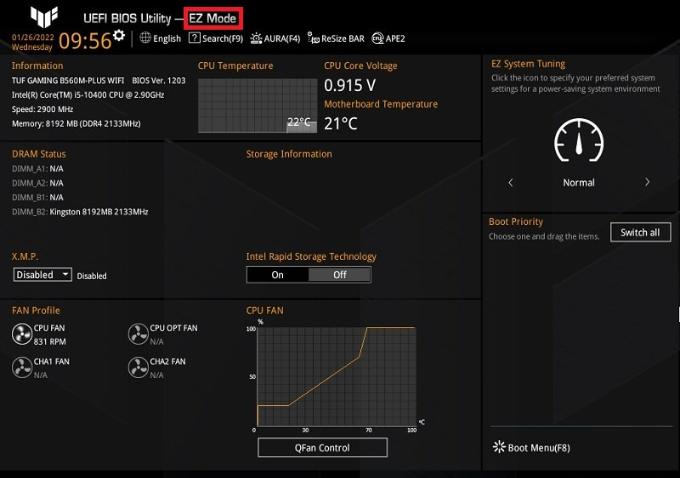Viewport: 680px width, 478px height.
Task: Click the date 01/26/2022
Action: pos(33,37)
